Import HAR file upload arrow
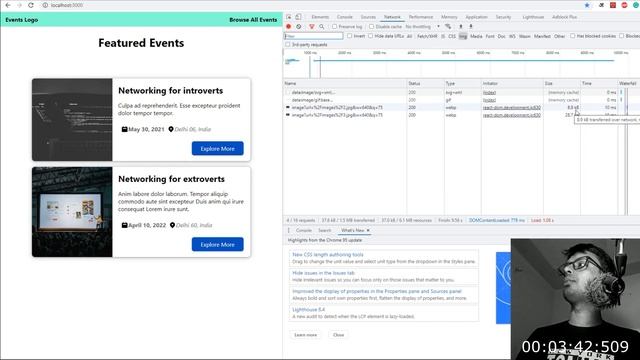This screenshot has height=360, width=640. tap(461, 27)
